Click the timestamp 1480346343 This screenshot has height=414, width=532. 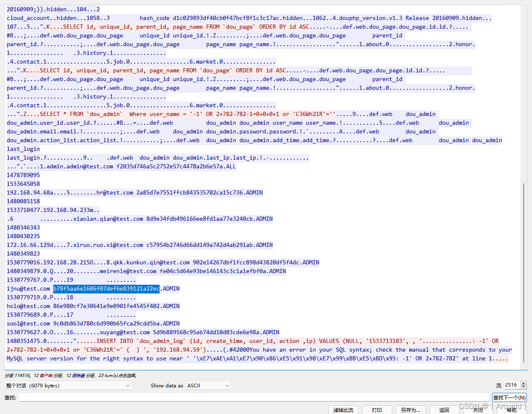pyautogui.click(x=23, y=227)
